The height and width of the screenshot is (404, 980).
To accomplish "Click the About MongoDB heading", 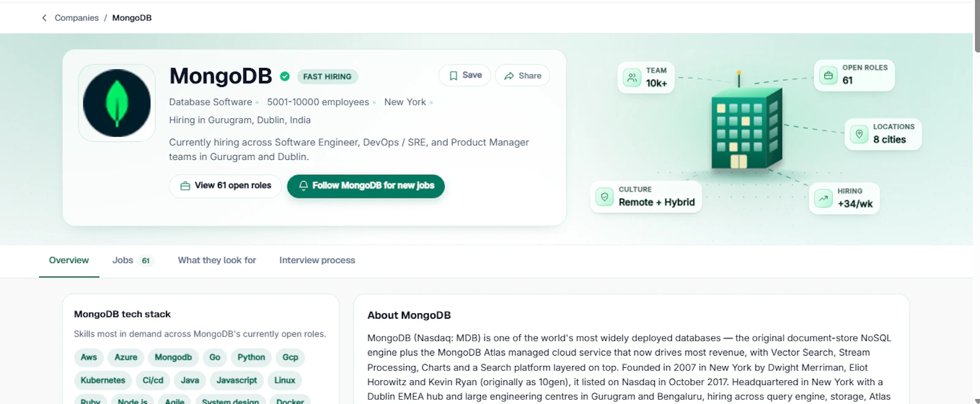I will click(x=409, y=315).
